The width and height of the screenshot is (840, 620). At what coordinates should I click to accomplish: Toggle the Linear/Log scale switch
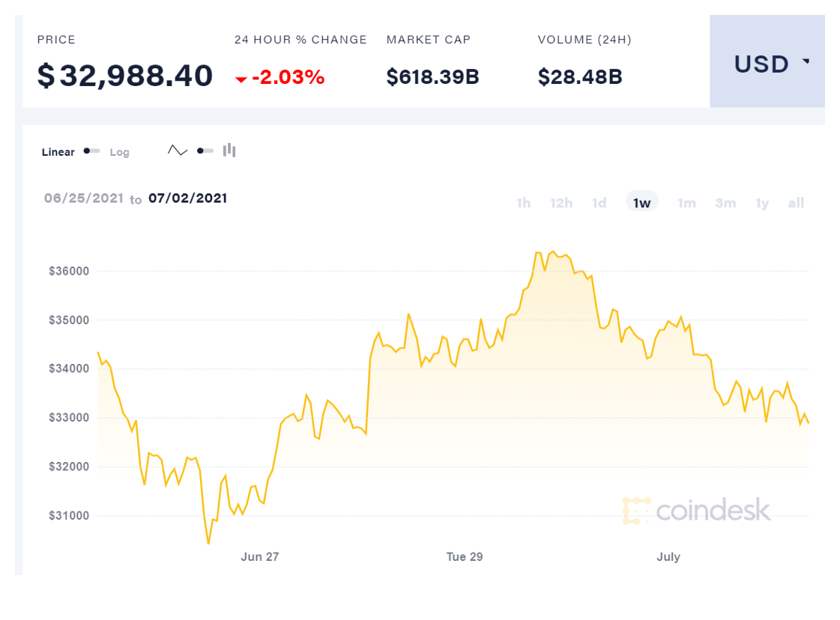pyautogui.click(x=92, y=151)
